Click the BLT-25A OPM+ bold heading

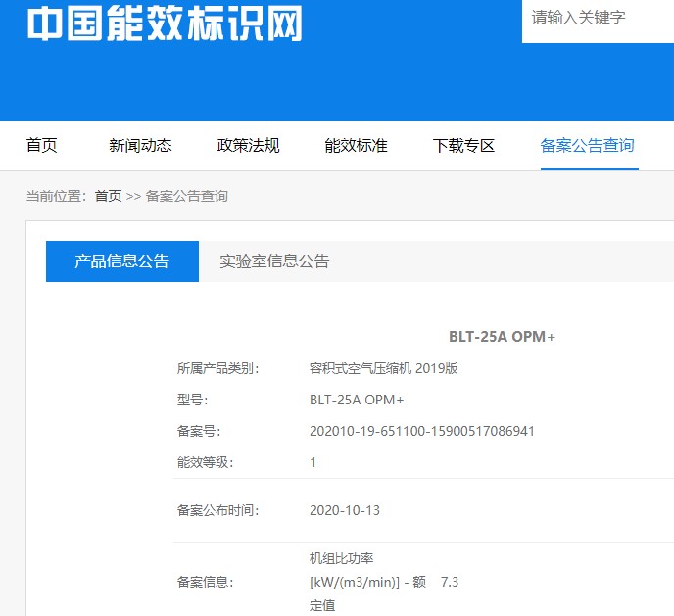(x=502, y=336)
